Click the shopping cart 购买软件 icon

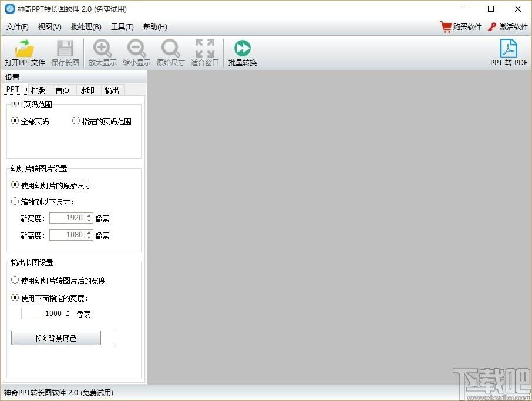click(445, 27)
